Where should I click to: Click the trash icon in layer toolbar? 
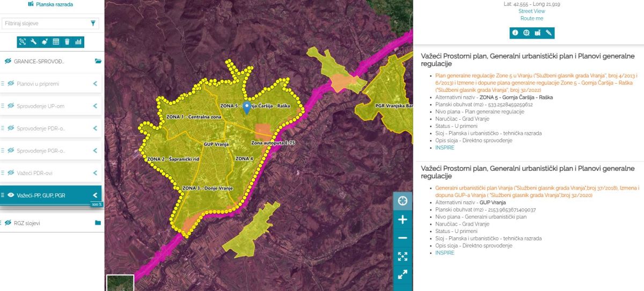tap(67, 42)
